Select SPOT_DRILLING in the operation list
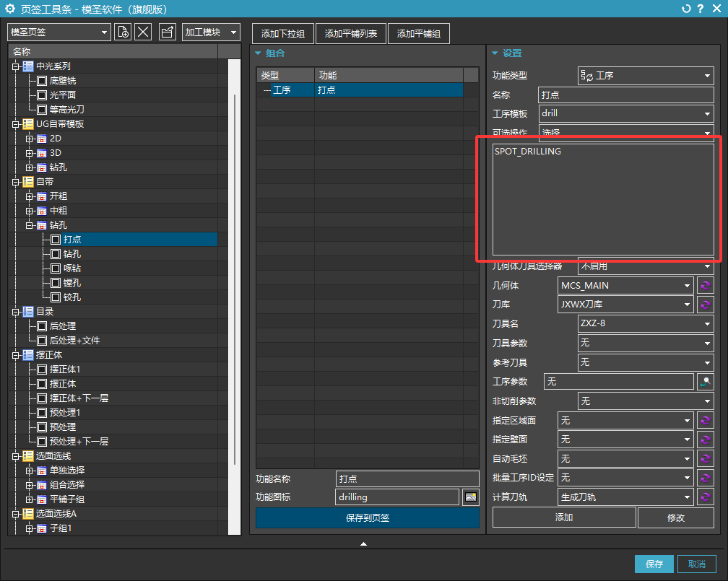 coord(528,152)
